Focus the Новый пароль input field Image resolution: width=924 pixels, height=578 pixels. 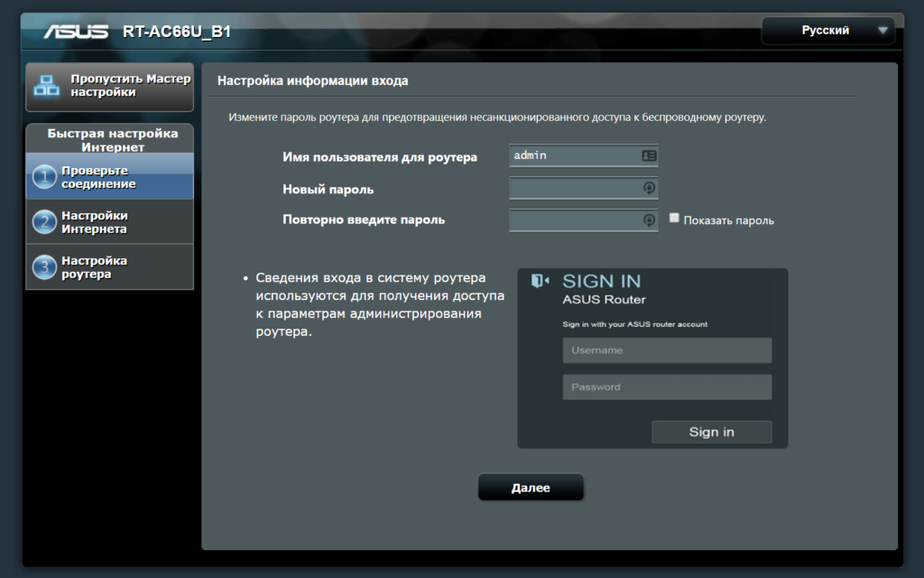coord(584,188)
